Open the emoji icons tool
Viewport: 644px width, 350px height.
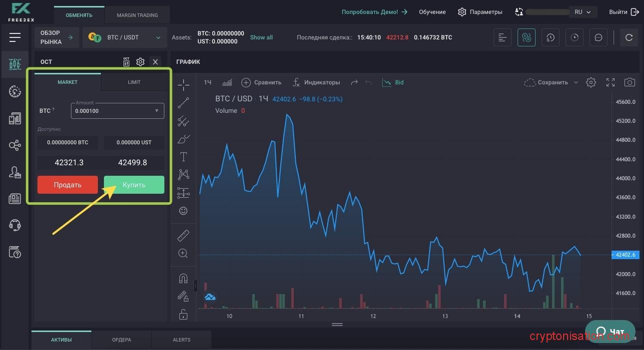(x=183, y=211)
